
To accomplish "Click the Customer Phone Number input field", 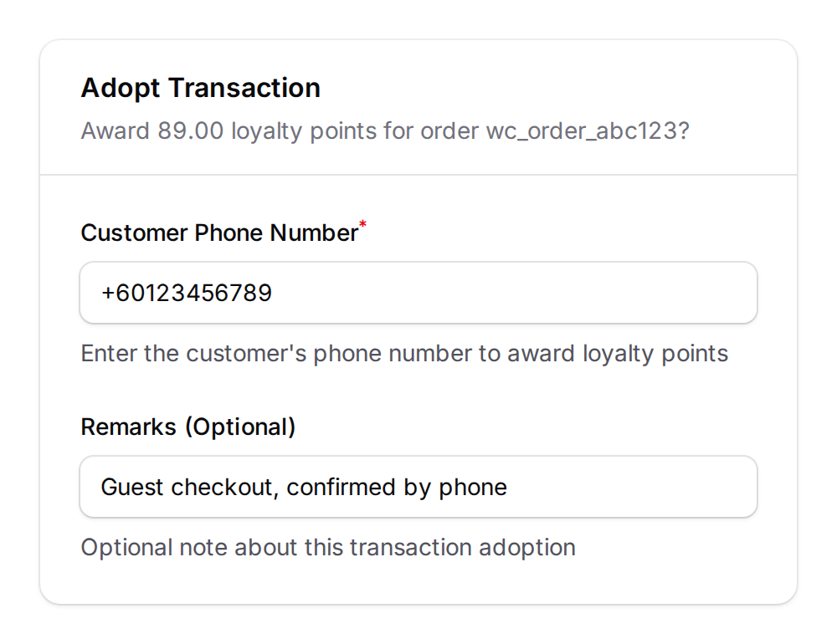I will 418,293.
